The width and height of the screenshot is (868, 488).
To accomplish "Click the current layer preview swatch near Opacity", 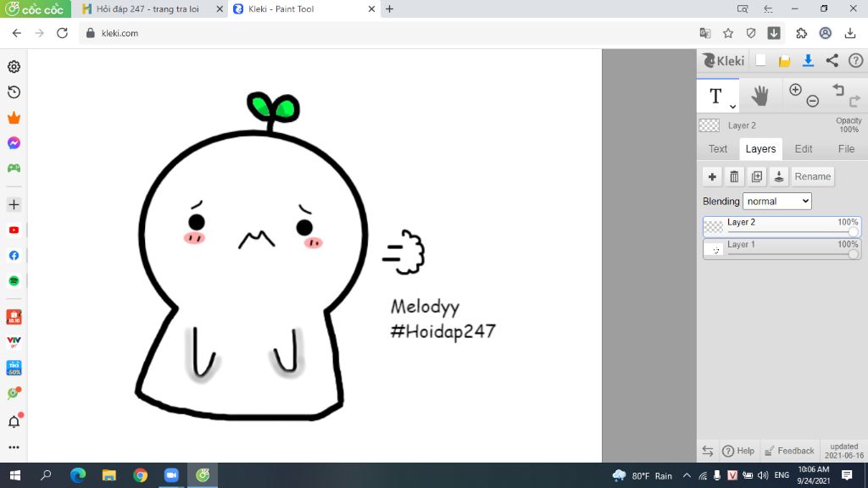I will pyautogui.click(x=709, y=125).
